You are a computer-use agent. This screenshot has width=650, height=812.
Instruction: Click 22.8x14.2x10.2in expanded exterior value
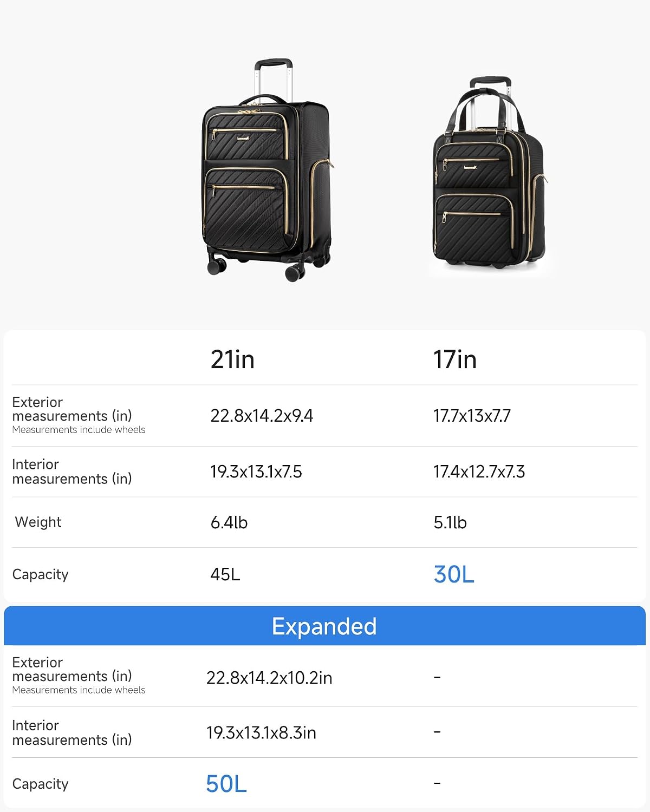269,678
